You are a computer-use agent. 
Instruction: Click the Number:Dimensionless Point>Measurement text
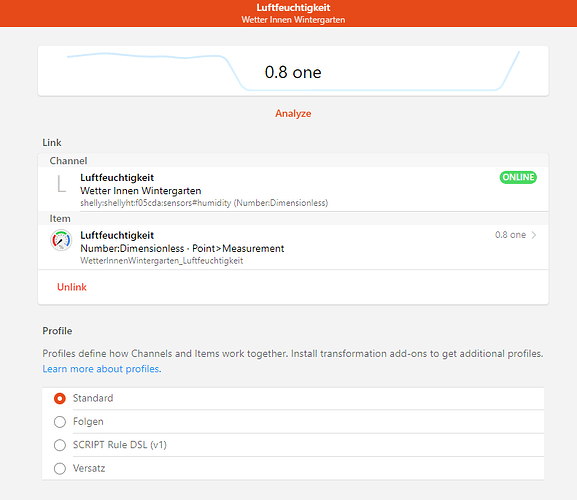pos(182,248)
